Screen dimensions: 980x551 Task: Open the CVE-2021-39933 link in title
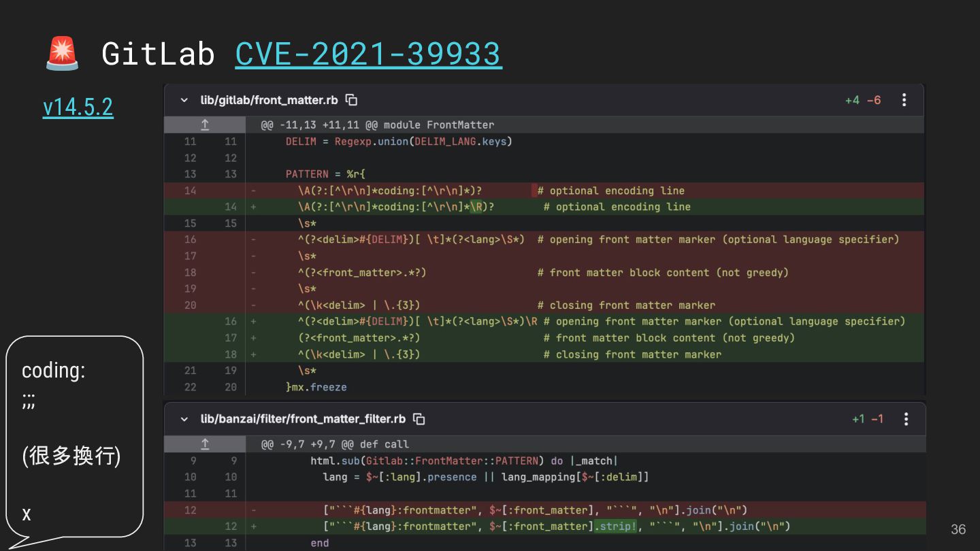(368, 54)
